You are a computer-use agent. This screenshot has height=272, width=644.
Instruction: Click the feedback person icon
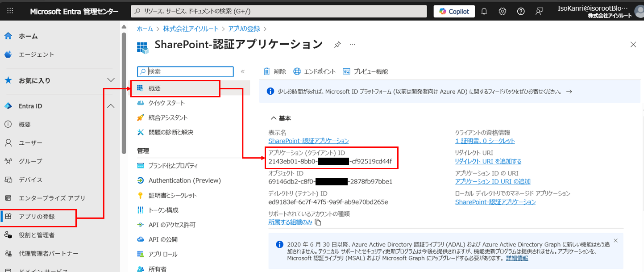tap(539, 12)
